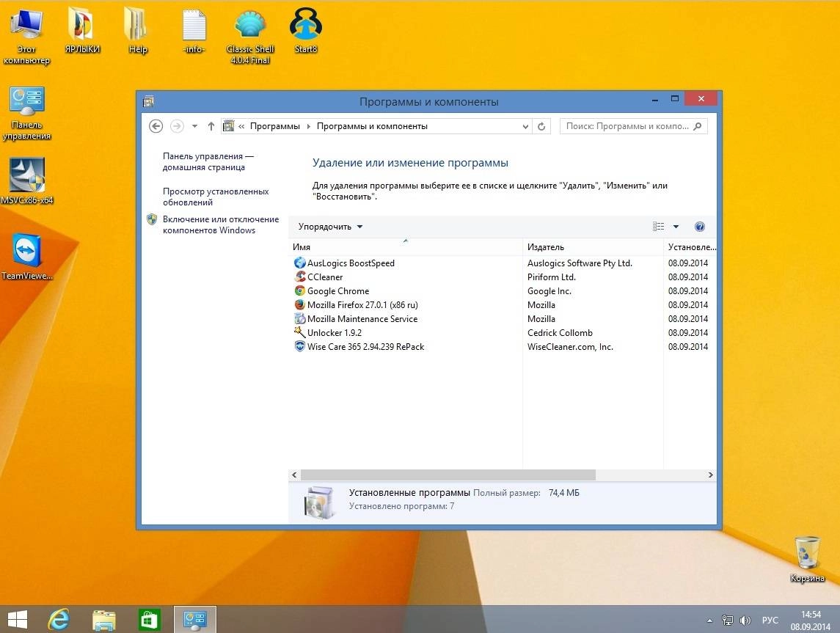Image resolution: width=840 pixels, height=633 pixels.
Task: Select the Piriform Ltd. publisher cell
Action: (x=551, y=277)
